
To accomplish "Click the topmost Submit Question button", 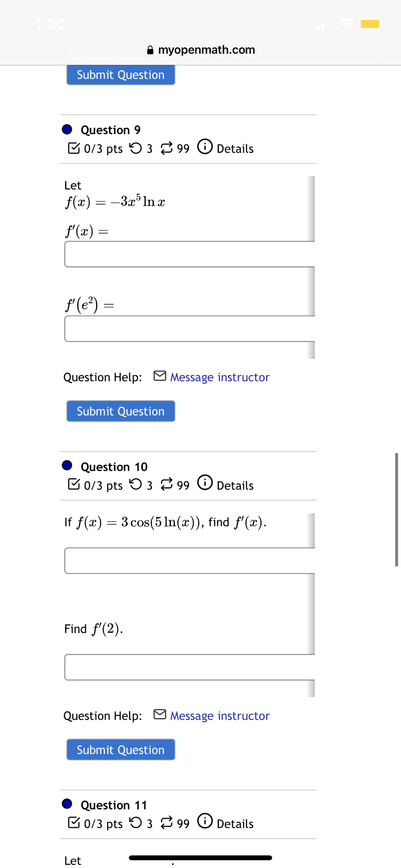I will tap(120, 75).
